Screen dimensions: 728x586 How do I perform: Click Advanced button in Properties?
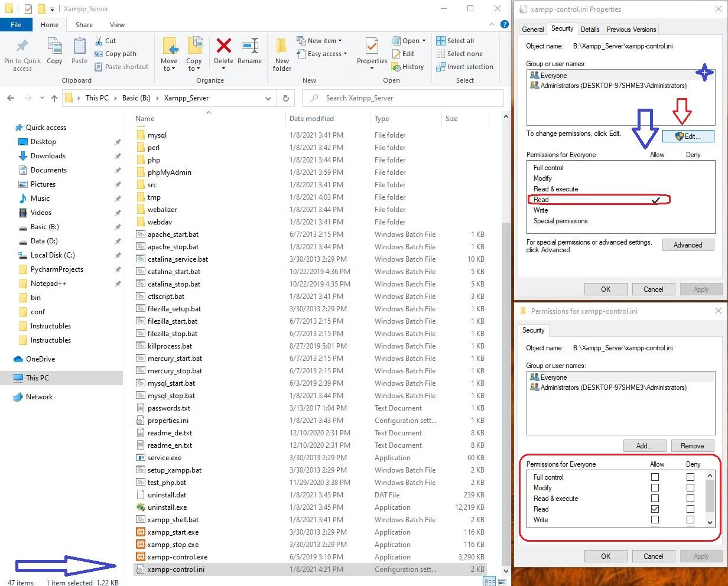688,245
